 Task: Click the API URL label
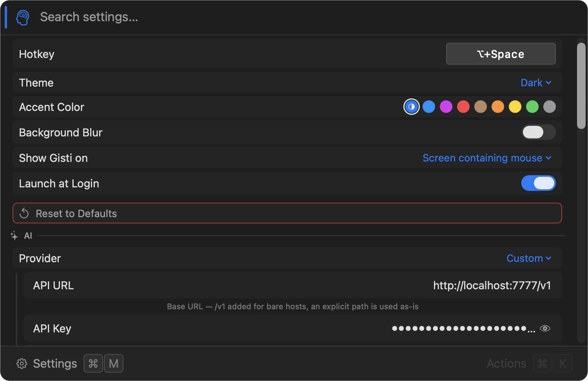54,285
